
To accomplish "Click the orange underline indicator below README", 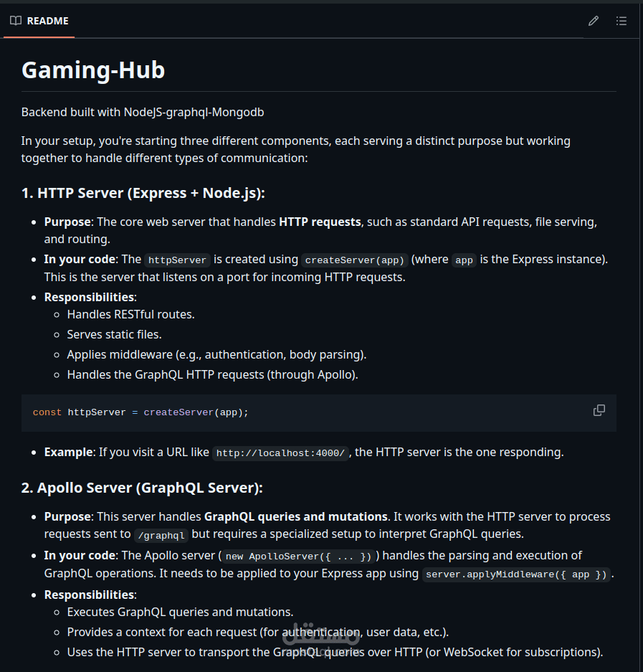I will (39, 36).
